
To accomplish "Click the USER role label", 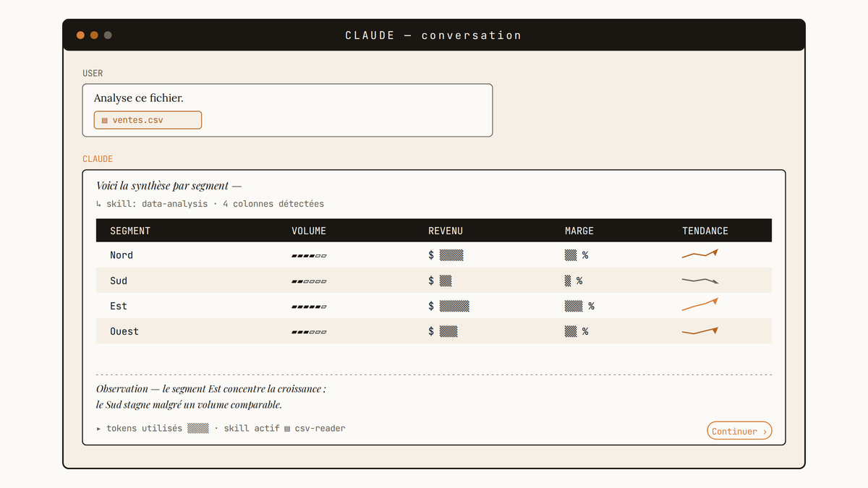I will (93, 73).
